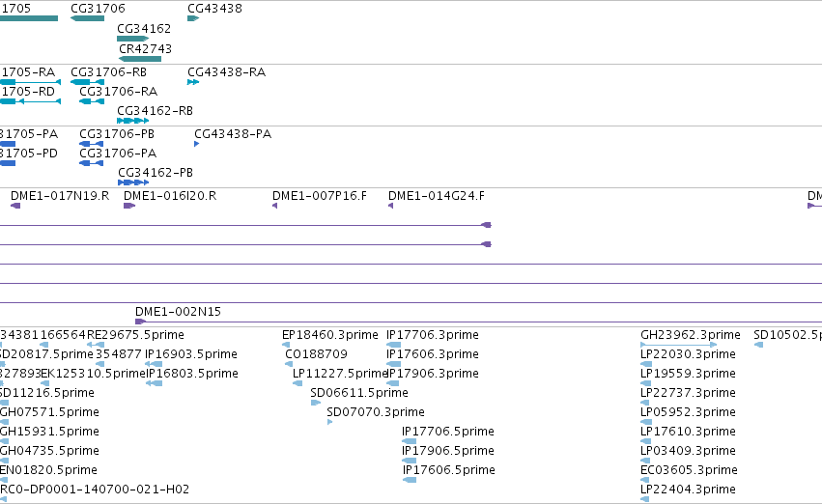
Task: Click BAC end label DME1-017N19.R
Action: coord(60,195)
